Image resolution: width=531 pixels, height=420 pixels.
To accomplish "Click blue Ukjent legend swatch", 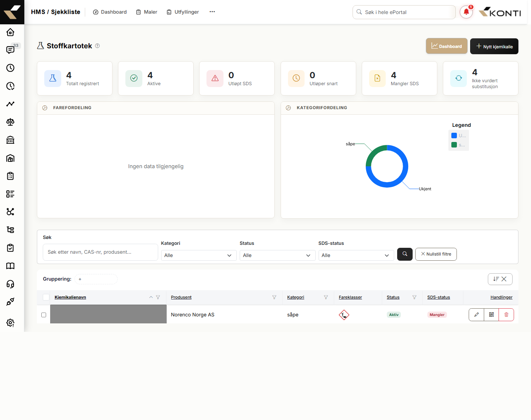I will [x=454, y=136].
